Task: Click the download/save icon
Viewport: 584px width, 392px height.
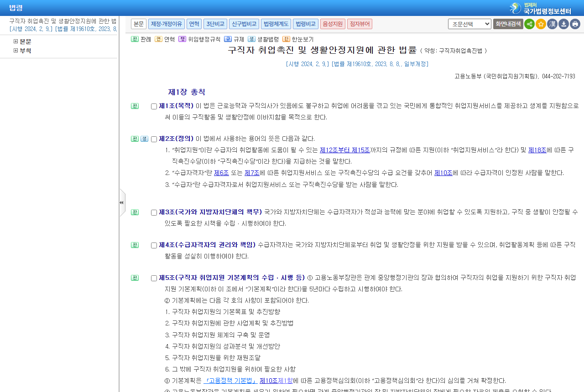Action: [563, 24]
